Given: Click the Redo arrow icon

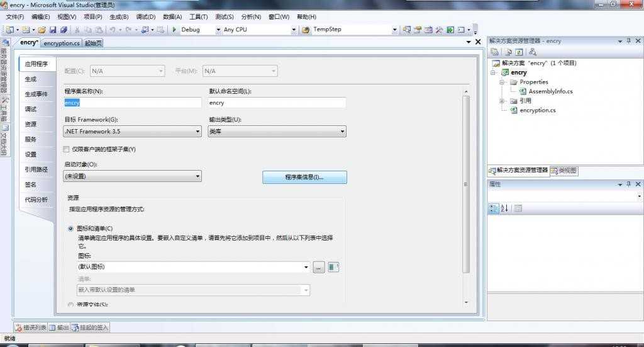Looking at the screenshot, I should pyautogui.click(x=128, y=30).
